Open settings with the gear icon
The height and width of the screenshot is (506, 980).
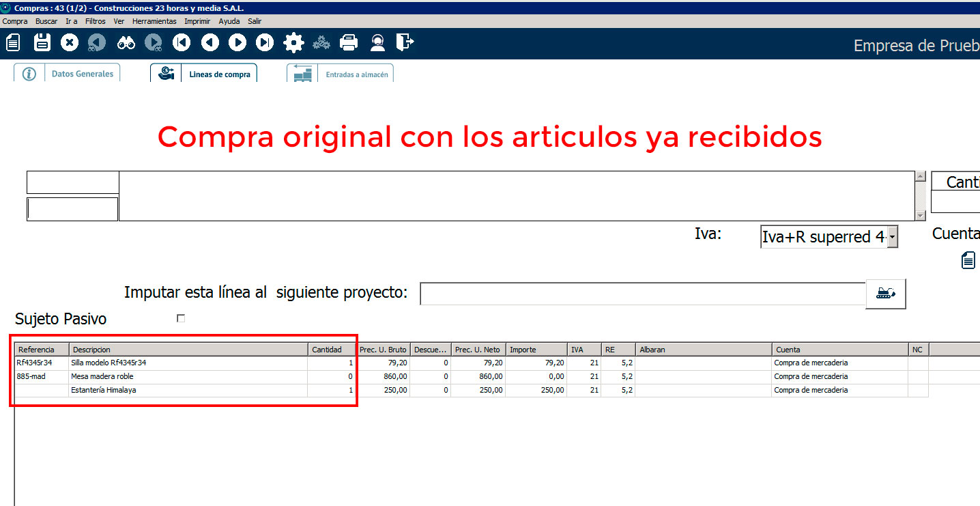click(x=293, y=43)
